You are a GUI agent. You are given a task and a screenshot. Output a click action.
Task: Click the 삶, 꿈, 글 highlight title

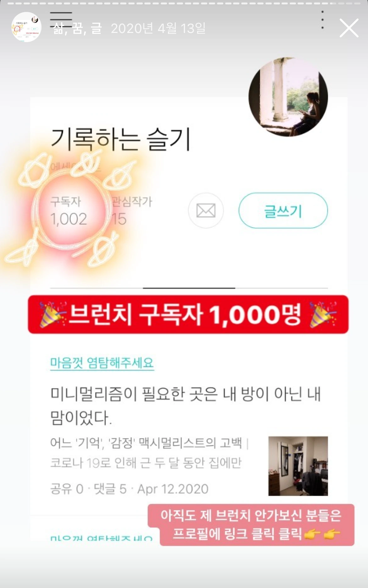[77, 28]
